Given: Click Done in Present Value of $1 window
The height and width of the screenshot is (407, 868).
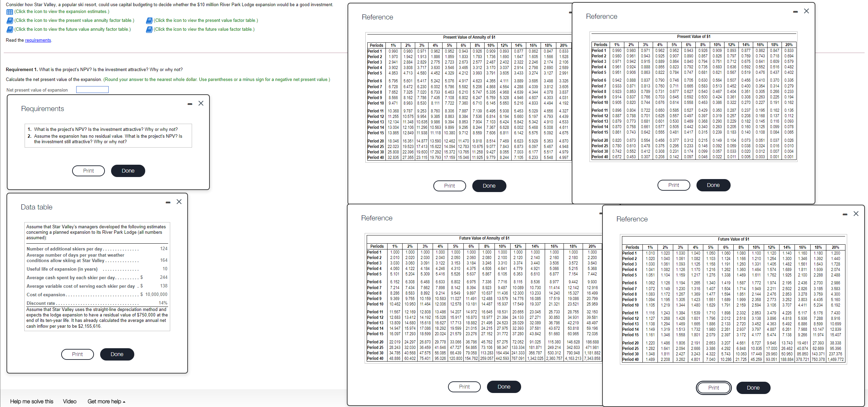Looking at the screenshot, I should tap(713, 185).
